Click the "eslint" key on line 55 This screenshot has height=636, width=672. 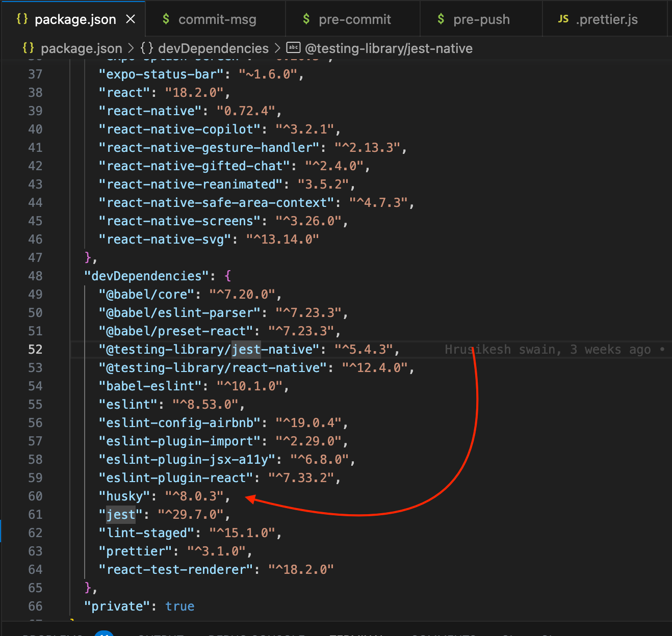coord(128,405)
